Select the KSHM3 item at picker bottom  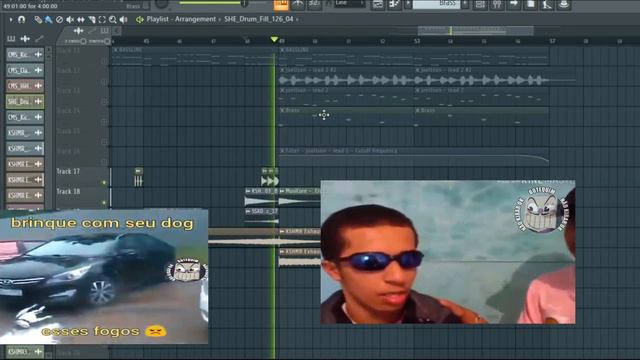[25, 351]
